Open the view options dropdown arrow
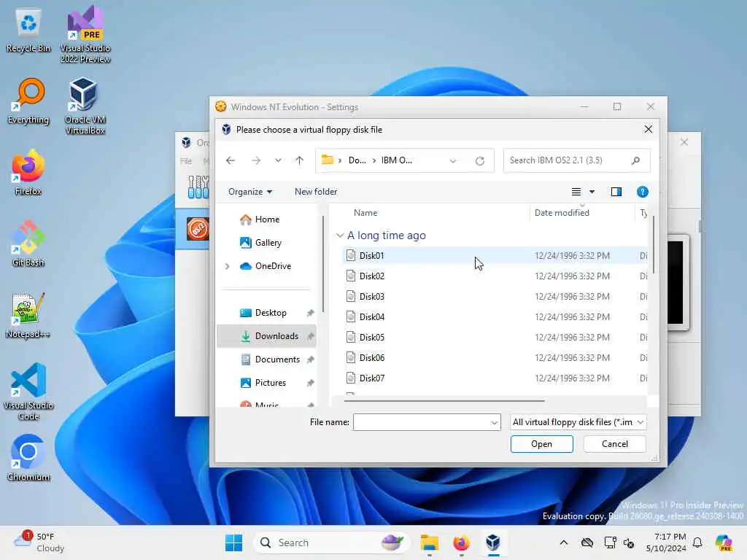Image resolution: width=747 pixels, height=560 pixels. point(592,192)
